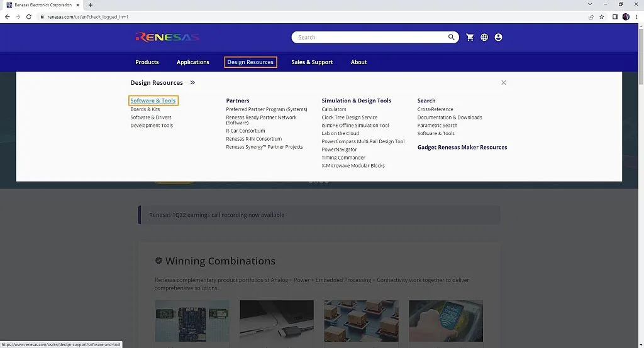Open Gadget Renesas Maker Resources
The width and height of the screenshot is (644, 348).
462,148
